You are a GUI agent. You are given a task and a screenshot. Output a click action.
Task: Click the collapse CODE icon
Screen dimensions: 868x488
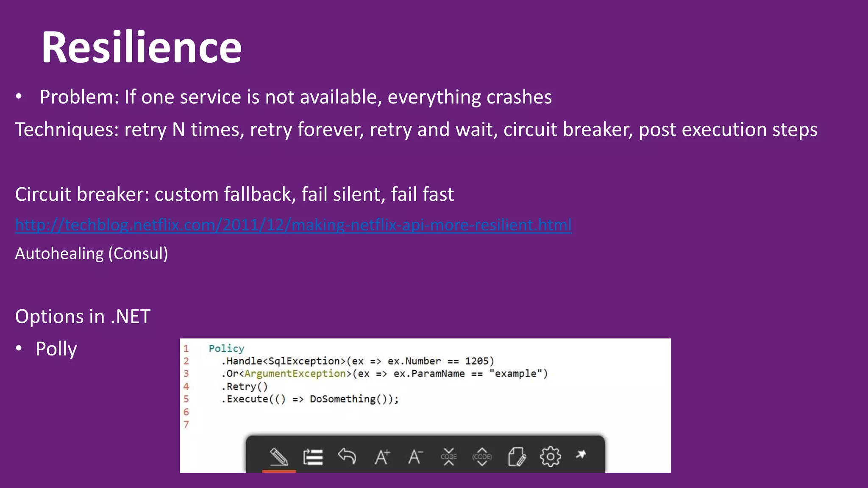(449, 457)
